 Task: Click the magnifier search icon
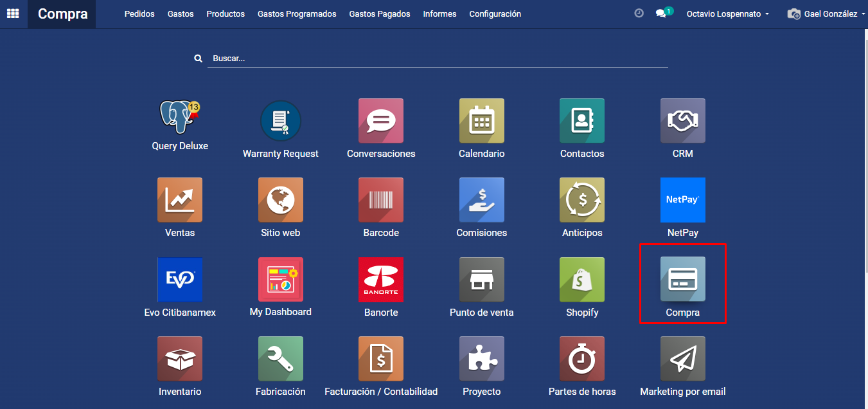[198, 59]
